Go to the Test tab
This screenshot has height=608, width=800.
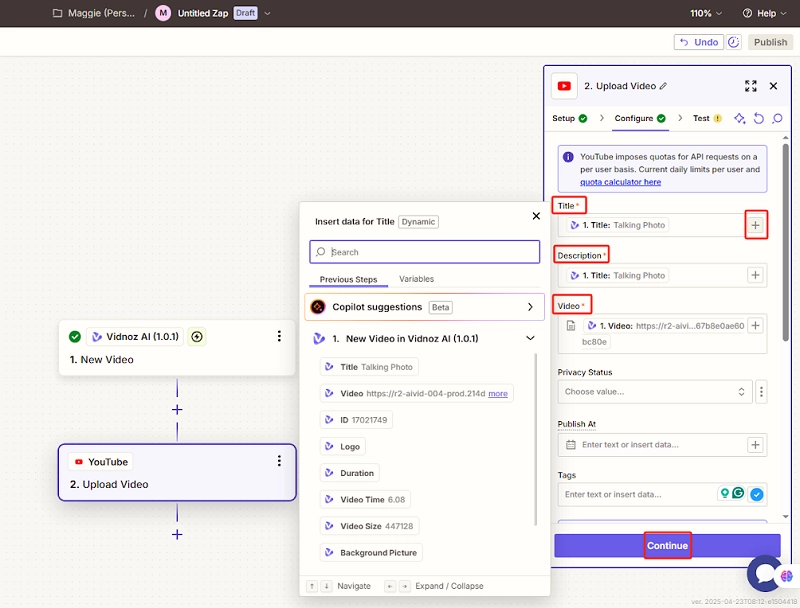pos(701,118)
